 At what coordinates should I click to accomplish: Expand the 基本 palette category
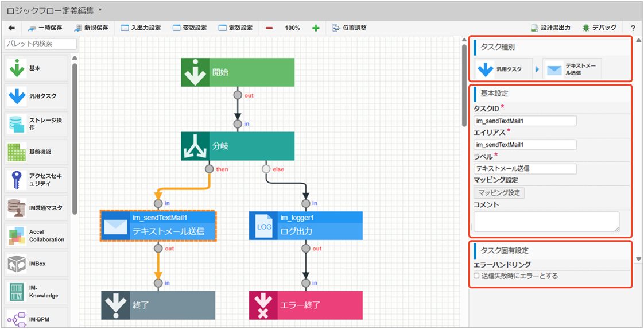tap(37, 68)
